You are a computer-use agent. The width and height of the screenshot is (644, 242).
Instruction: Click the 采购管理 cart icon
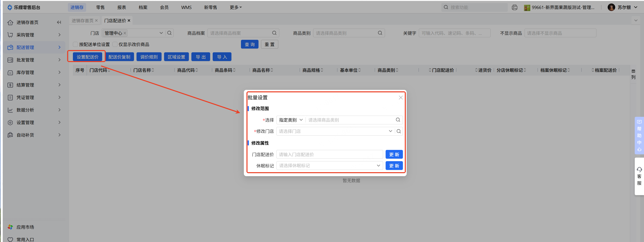10,35
